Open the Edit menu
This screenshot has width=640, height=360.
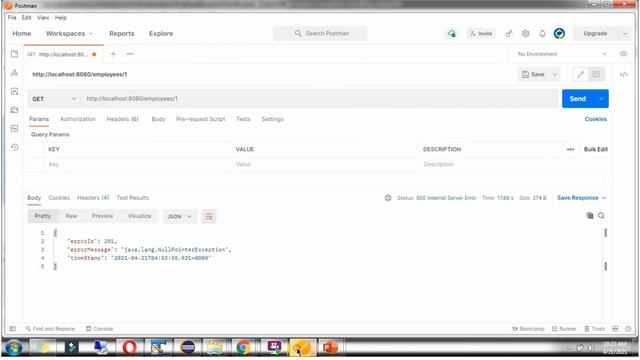(27, 18)
